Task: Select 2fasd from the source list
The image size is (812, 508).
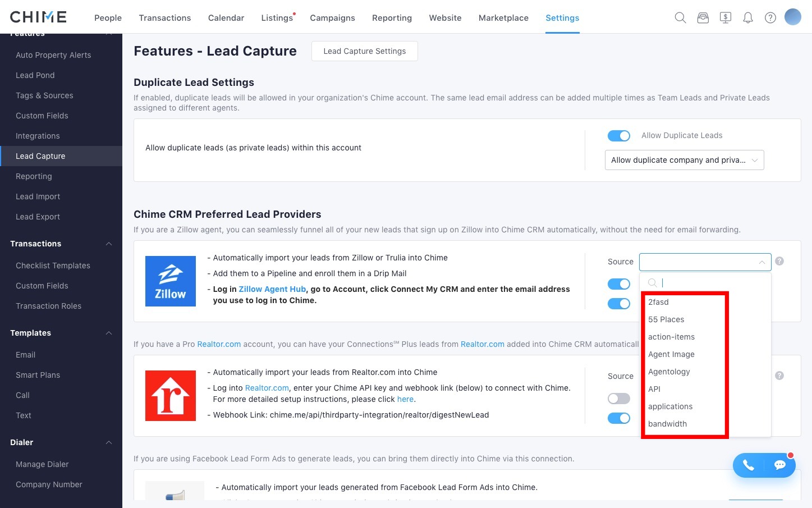Action: (x=705, y=302)
